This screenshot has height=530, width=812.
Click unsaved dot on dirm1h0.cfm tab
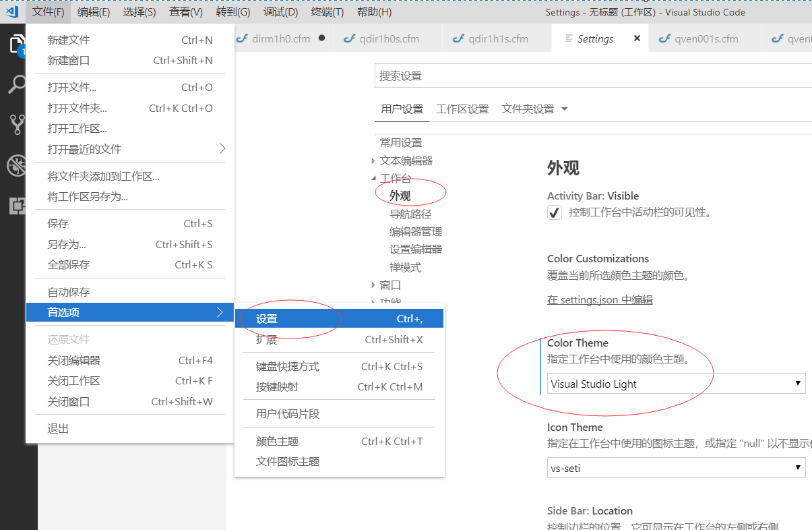point(321,38)
